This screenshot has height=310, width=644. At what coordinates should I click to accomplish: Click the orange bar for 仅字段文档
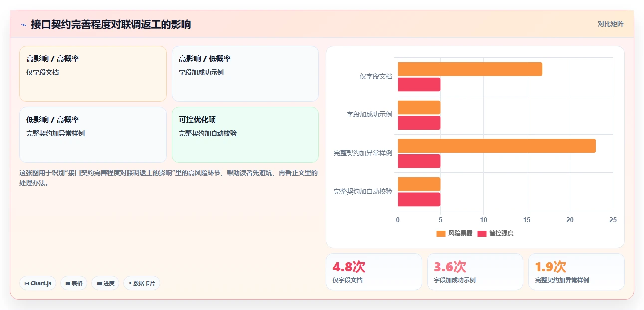click(470, 69)
